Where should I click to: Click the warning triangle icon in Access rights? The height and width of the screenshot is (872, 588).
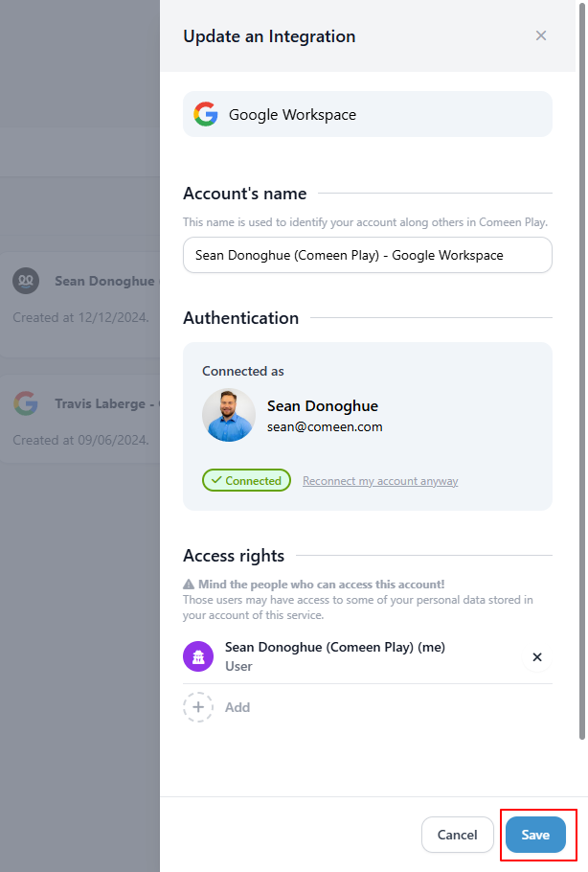click(x=189, y=584)
